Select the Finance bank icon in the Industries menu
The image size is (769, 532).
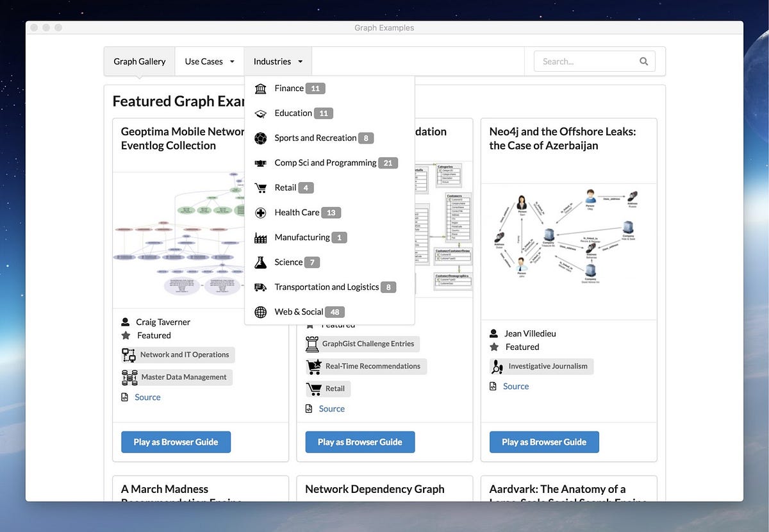(260, 88)
